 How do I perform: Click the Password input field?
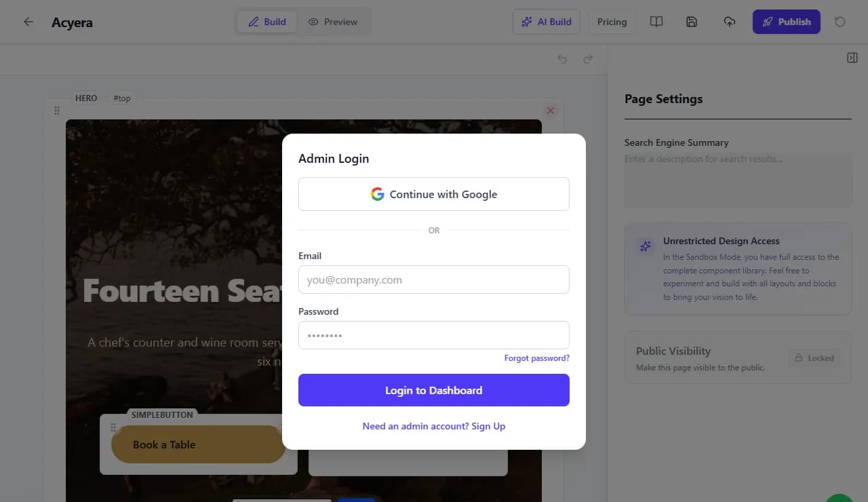coord(434,335)
